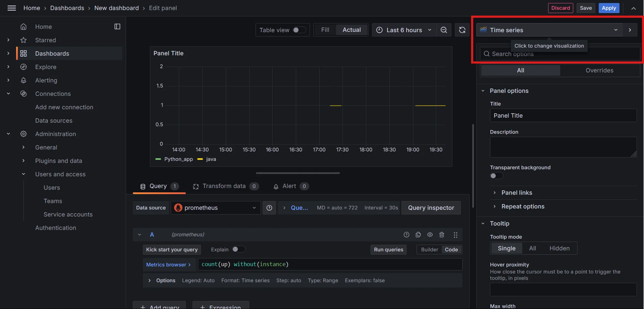
Task: Click Run queries button
Action: coord(388,250)
